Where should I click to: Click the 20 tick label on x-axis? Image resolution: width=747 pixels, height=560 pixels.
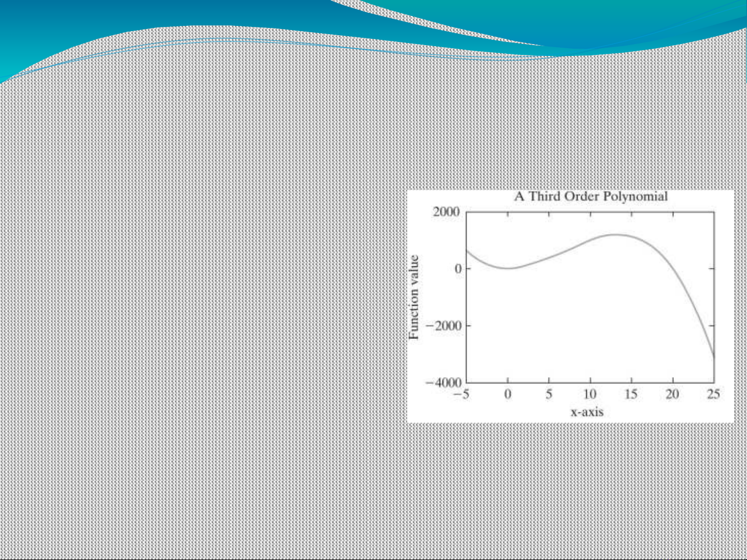[672, 394]
